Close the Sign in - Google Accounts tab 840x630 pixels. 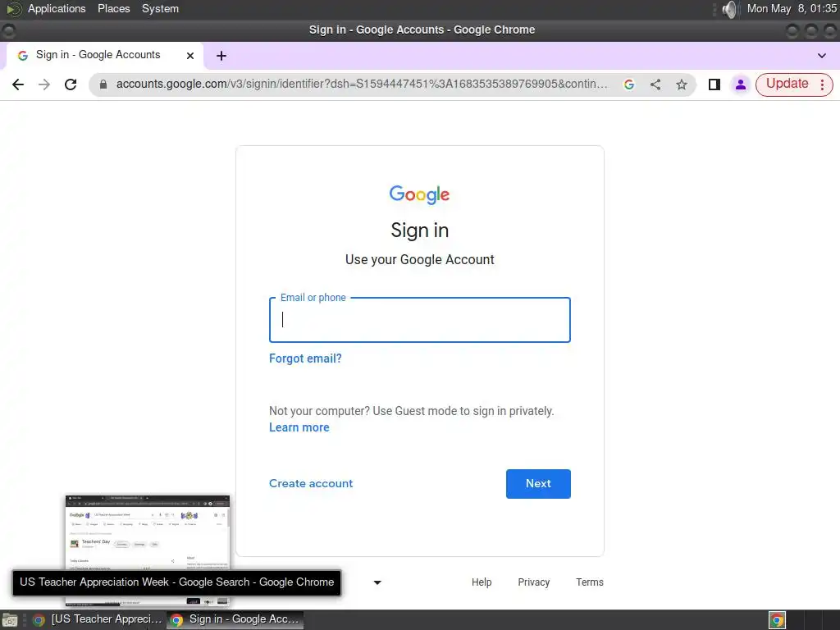190,56
